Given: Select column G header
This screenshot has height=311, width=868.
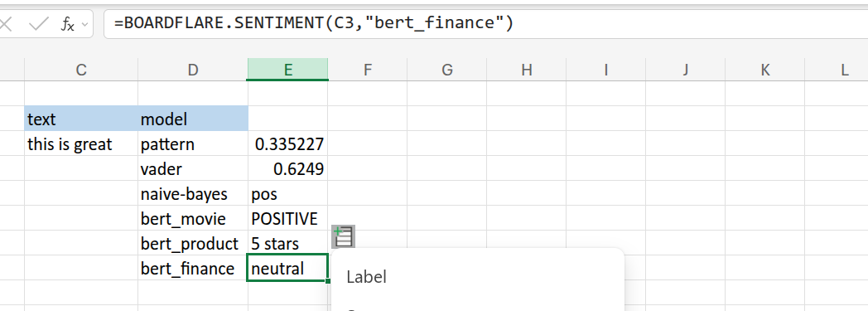Looking at the screenshot, I should click(447, 70).
